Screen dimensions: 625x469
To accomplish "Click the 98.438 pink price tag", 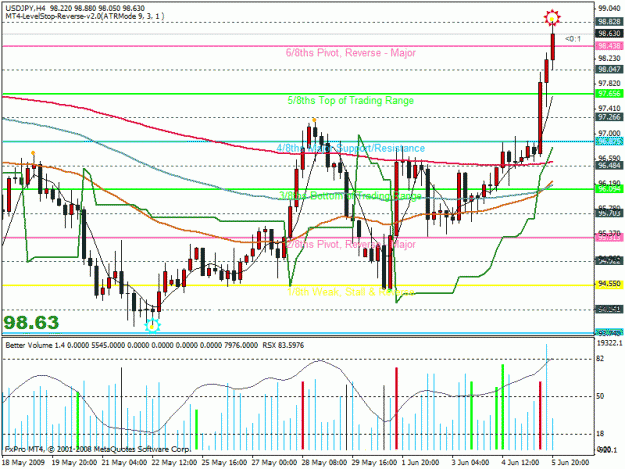I will (x=609, y=46).
